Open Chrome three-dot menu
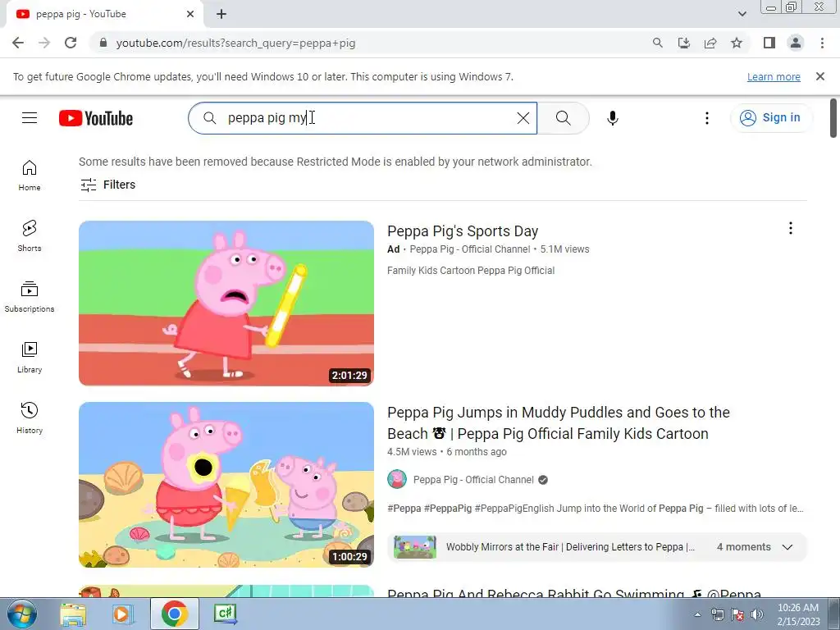The height and width of the screenshot is (630, 840). (822, 43)
